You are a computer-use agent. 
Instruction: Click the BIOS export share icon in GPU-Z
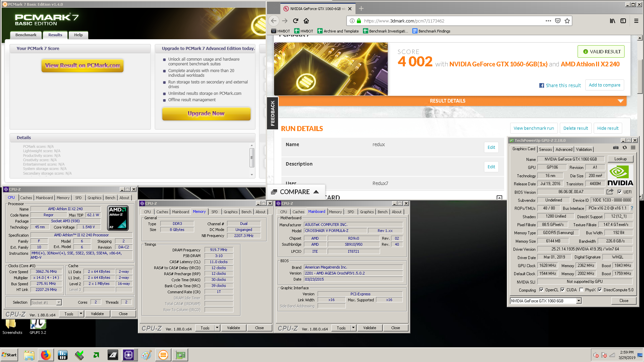(610, 192)
